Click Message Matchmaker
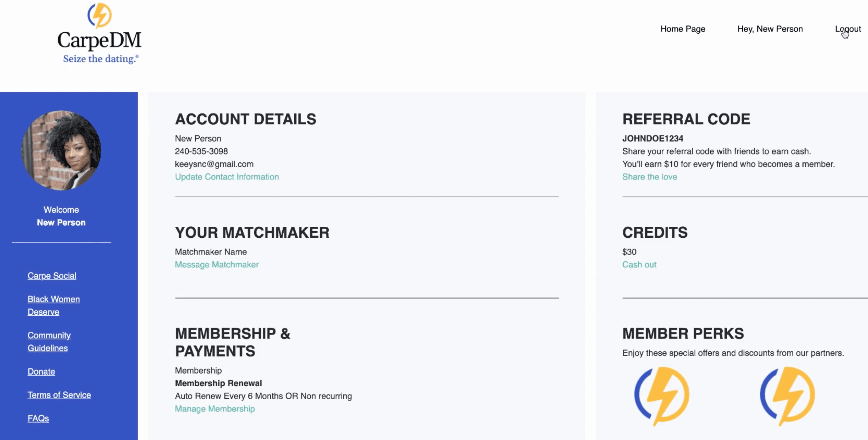Image resolution: width=868 pixels, height=440 pixels. (x=217, y=265)
